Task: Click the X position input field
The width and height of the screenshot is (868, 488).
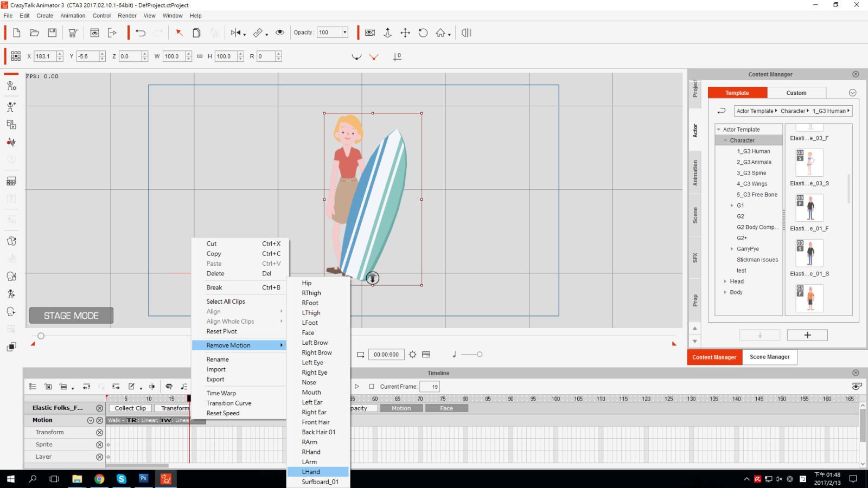Action: click(45, 56)
